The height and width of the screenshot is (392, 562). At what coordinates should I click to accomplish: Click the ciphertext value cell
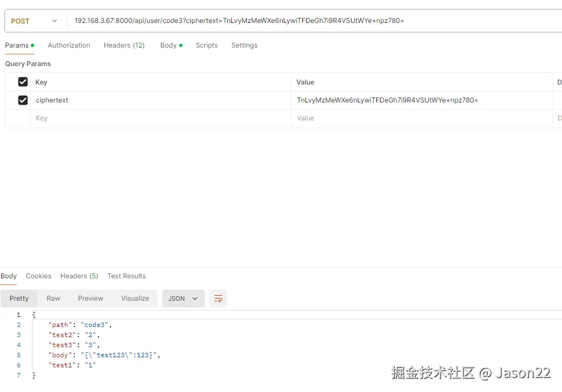(422, 100)
